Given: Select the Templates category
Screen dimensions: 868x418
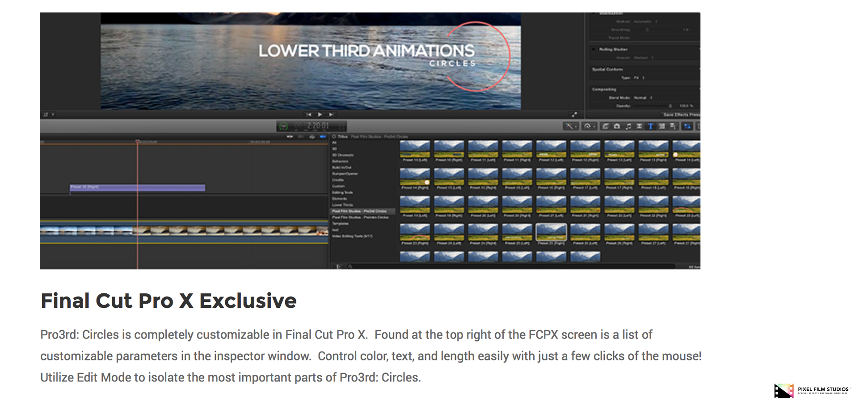Looking at the screenshot, I should pyautogui.click(x=340, y=224).
